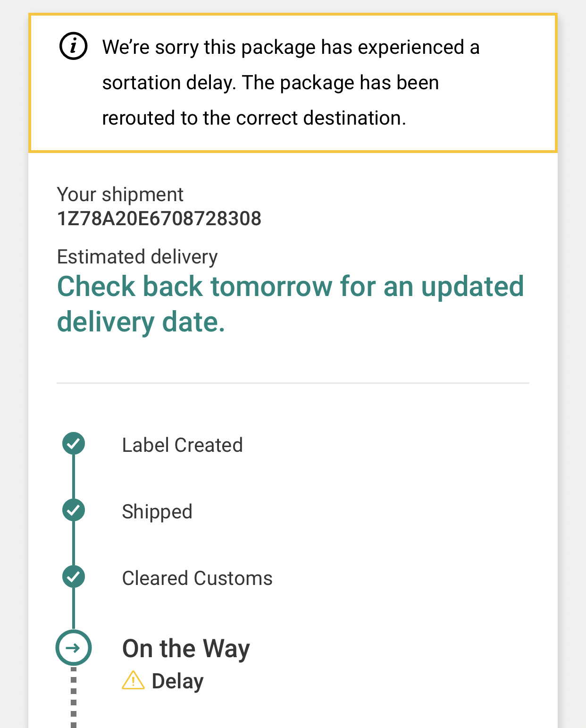
Task: Click the Shipped step label
Action: tap(157, 512)
